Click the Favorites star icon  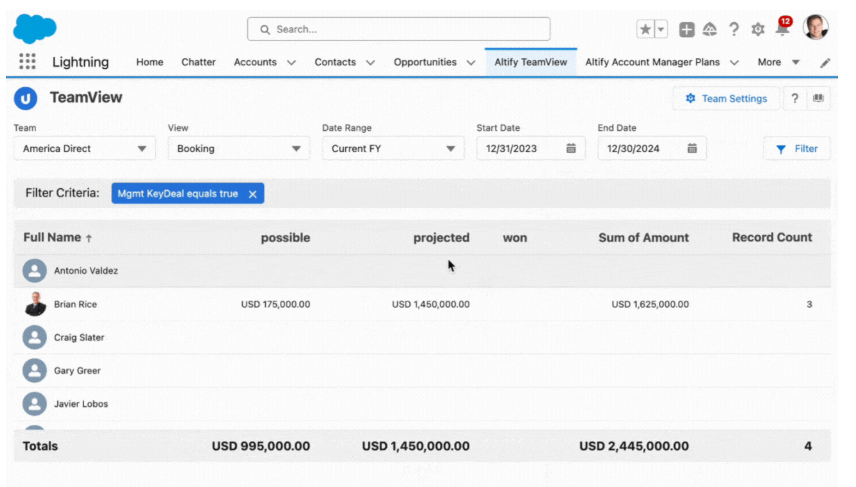tap(645, 29)
